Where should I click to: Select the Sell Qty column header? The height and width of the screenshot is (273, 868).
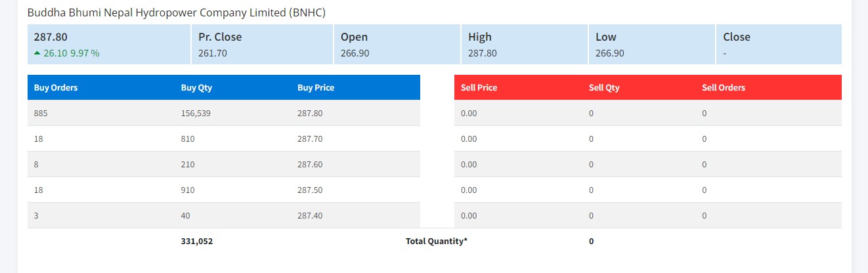[x=604, y=87]
